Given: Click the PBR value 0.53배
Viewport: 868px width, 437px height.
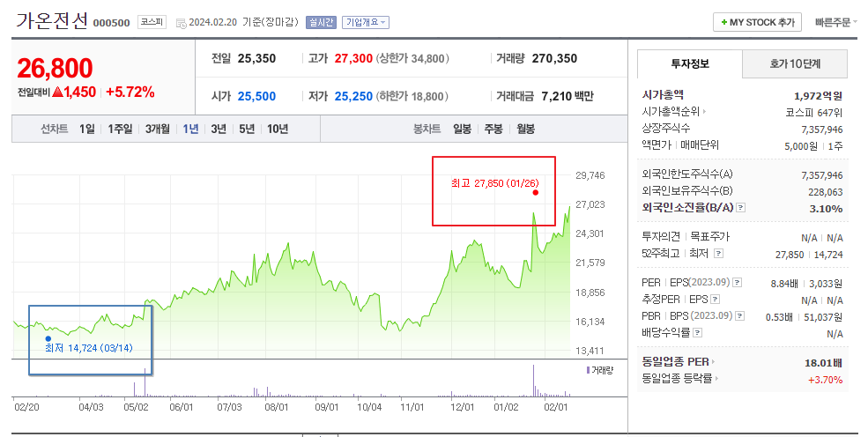Looking at the screenshot, I should pyautogui.click(x=779, y=317).
